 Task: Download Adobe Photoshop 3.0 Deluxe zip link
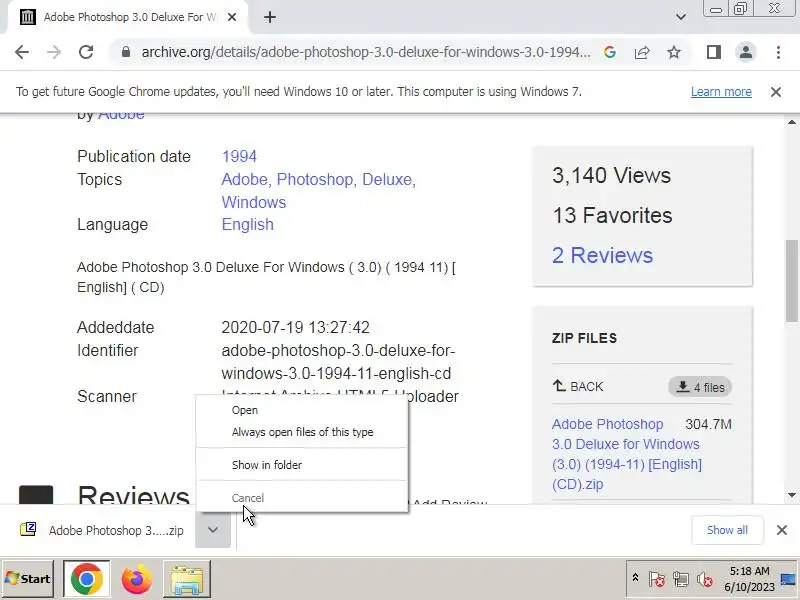point(627,454)
